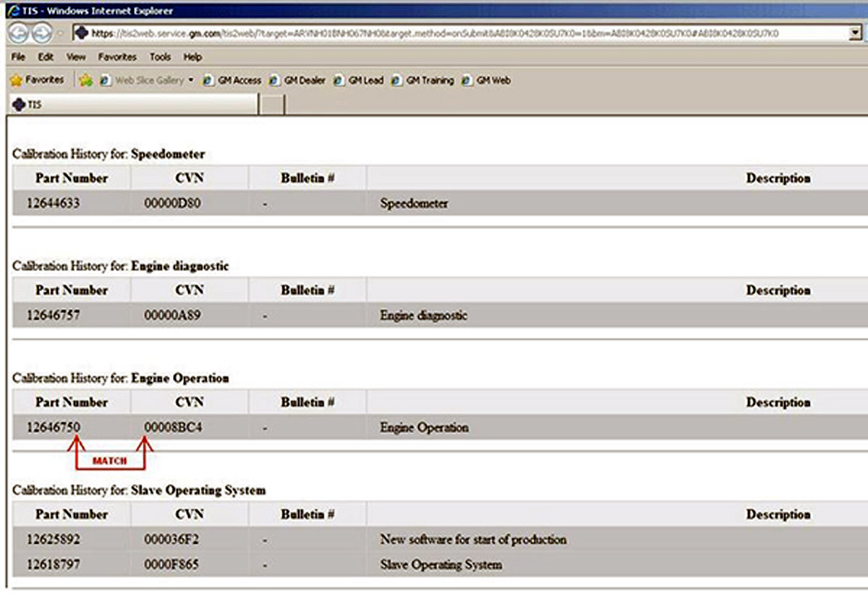Open recent pages dropdown beside Forward button
This screenshot has height=609, width=868.
click(61, 34)
